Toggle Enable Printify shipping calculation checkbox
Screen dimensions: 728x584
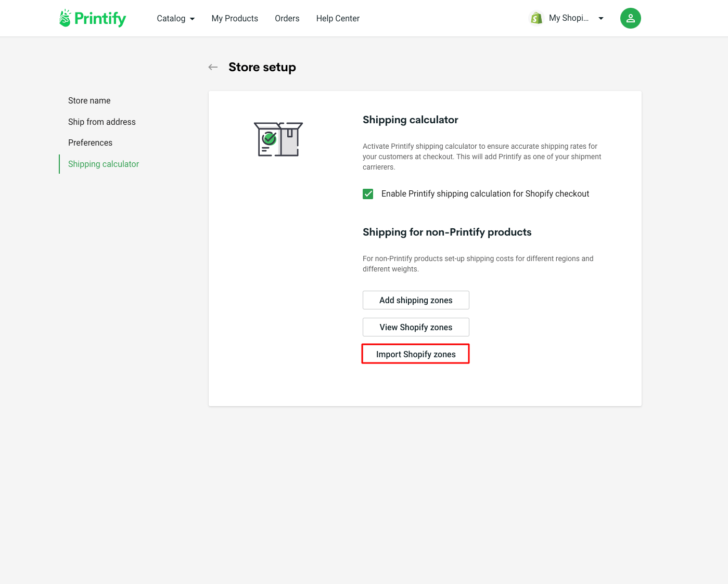(368, 194)
